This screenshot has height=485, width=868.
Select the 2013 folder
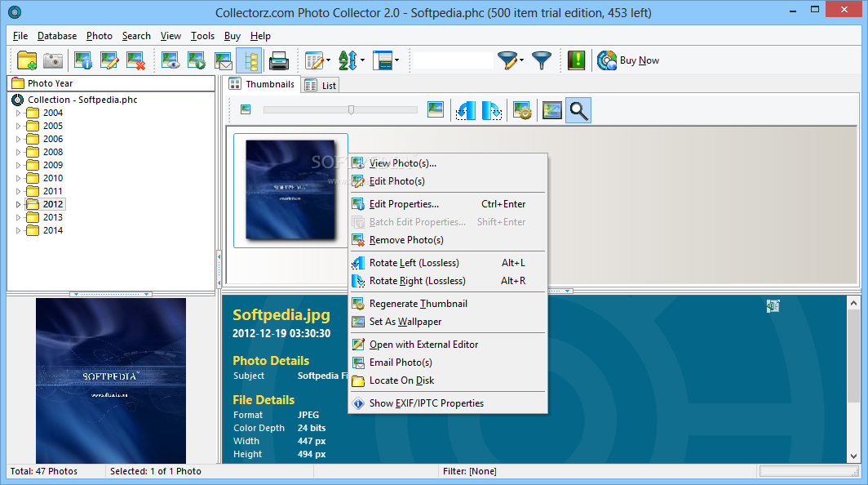pos(52,217)
